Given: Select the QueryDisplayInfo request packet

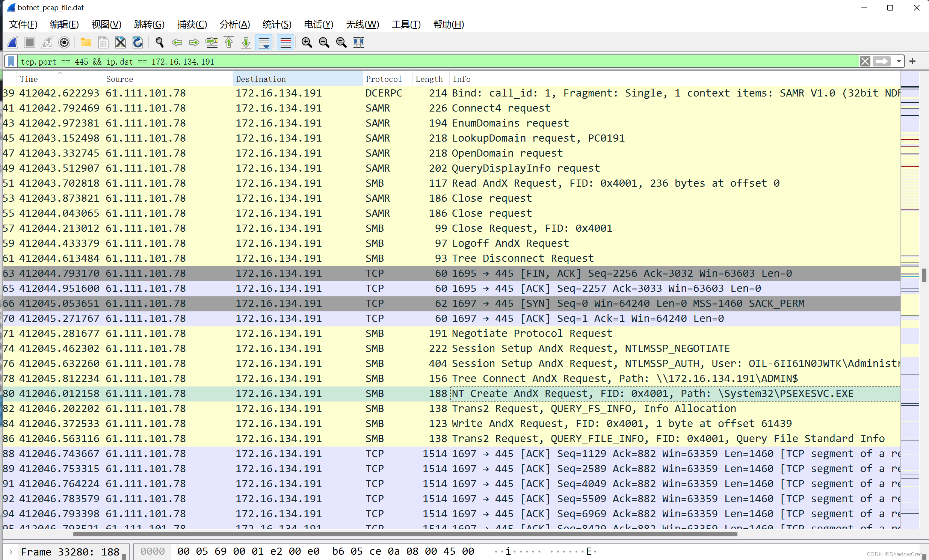Looking at the screenshot, I should pyautogui.click(x=452, y=168).
